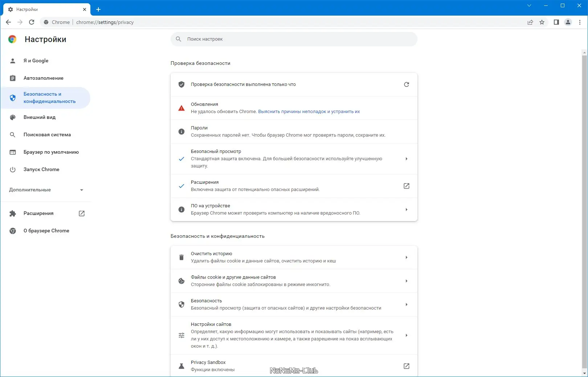Click the Выяснить причины неполадок link

(309, 112)
